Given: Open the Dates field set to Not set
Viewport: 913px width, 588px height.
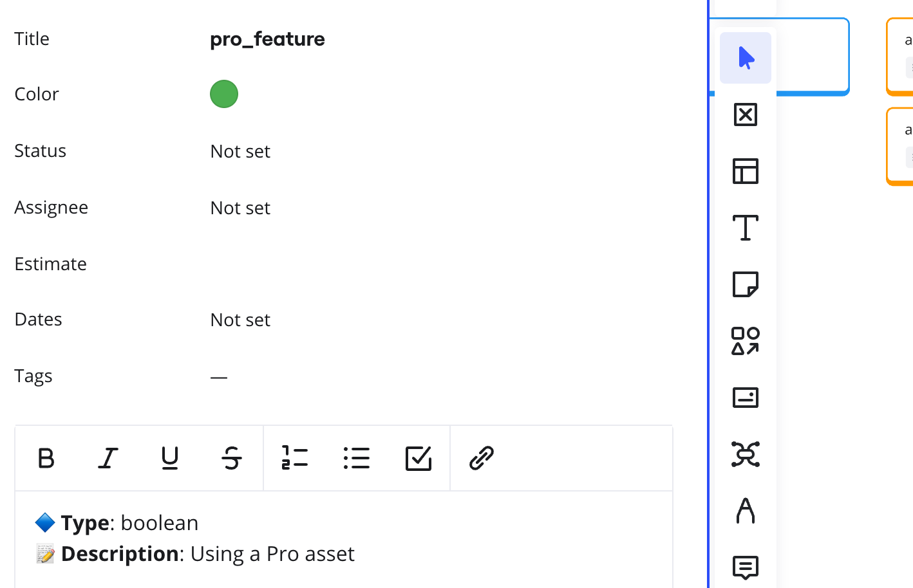Looking at the screenshot, I should 240,320.
